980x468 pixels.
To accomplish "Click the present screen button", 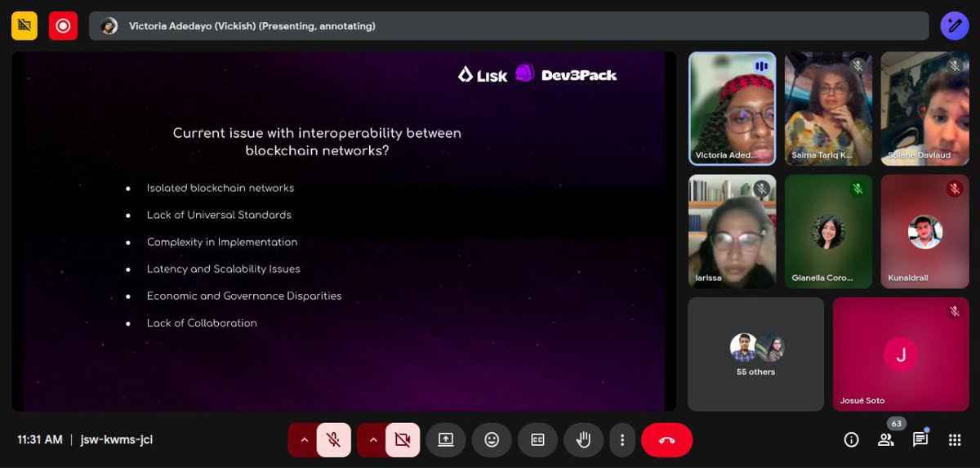I will [445, 439].
